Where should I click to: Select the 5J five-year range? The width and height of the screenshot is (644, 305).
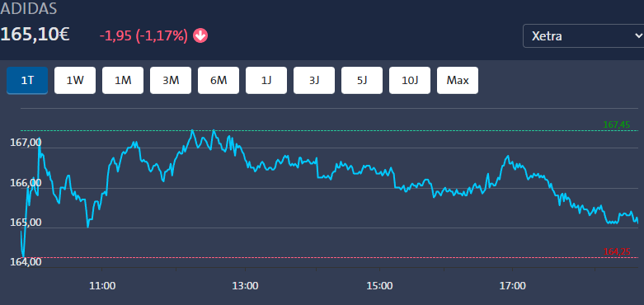click(x=362, y=81)
